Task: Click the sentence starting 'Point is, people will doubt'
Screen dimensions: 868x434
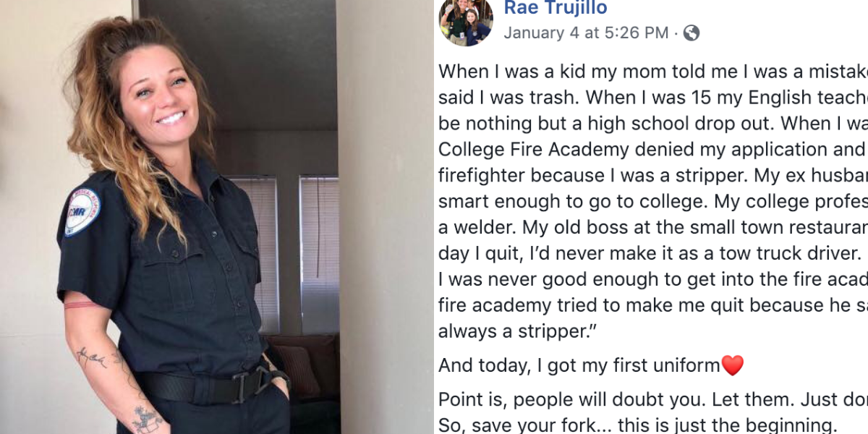Action: tap(653, 400)
